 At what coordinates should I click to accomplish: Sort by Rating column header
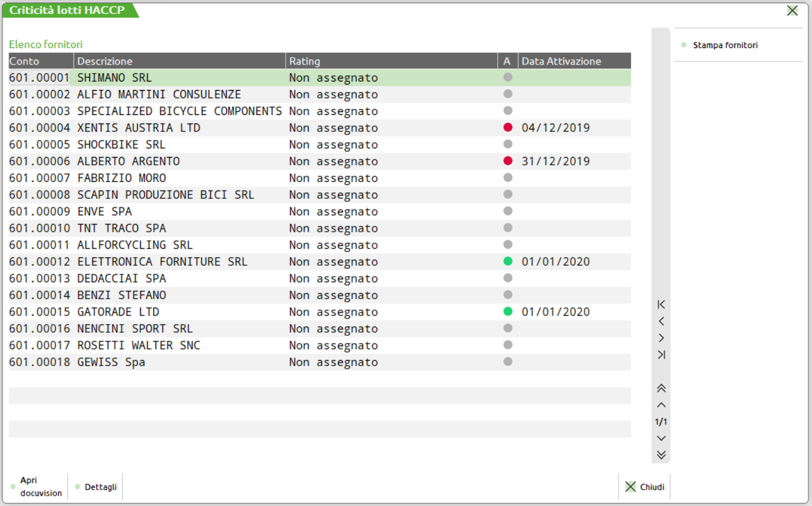(391, 61)
